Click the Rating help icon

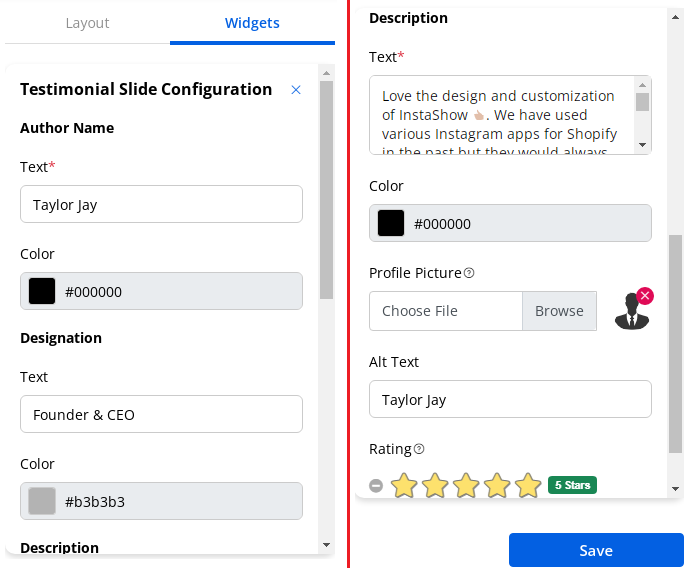(x=419, y=449)
